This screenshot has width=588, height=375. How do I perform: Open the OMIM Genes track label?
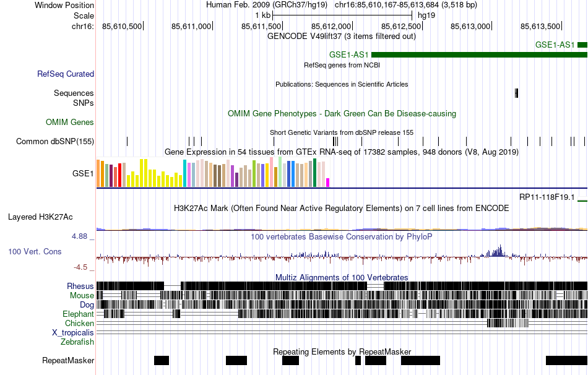coord(70,123)
